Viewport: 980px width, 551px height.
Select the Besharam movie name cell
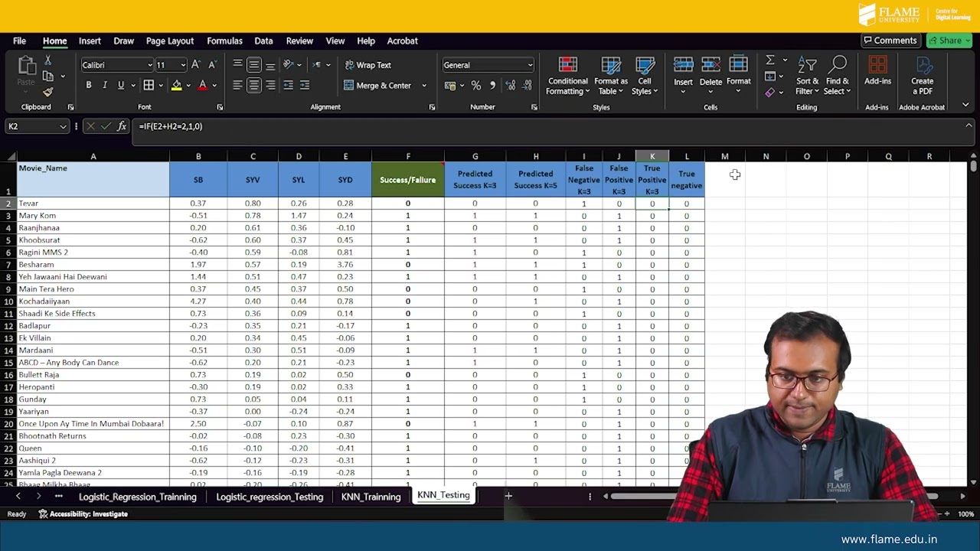point(93,265)
